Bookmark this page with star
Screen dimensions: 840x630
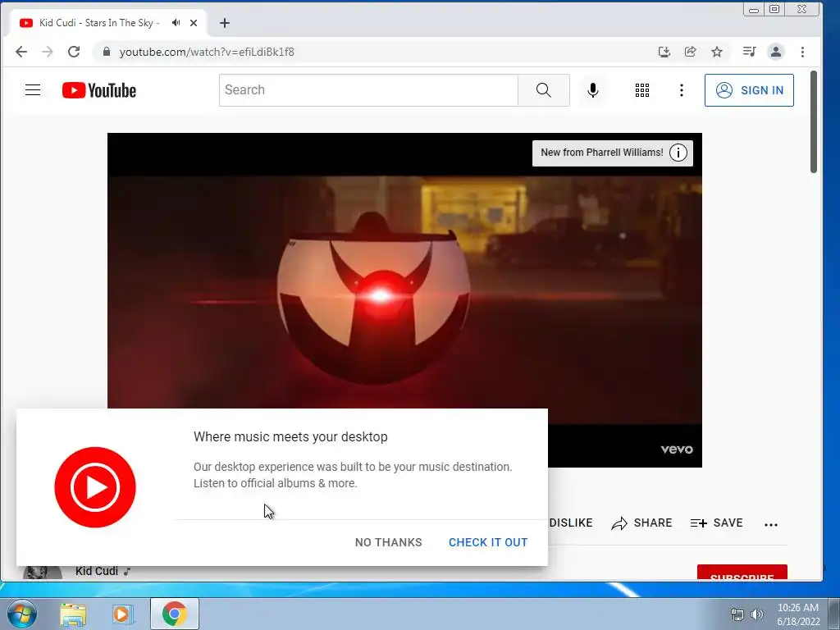717,52
